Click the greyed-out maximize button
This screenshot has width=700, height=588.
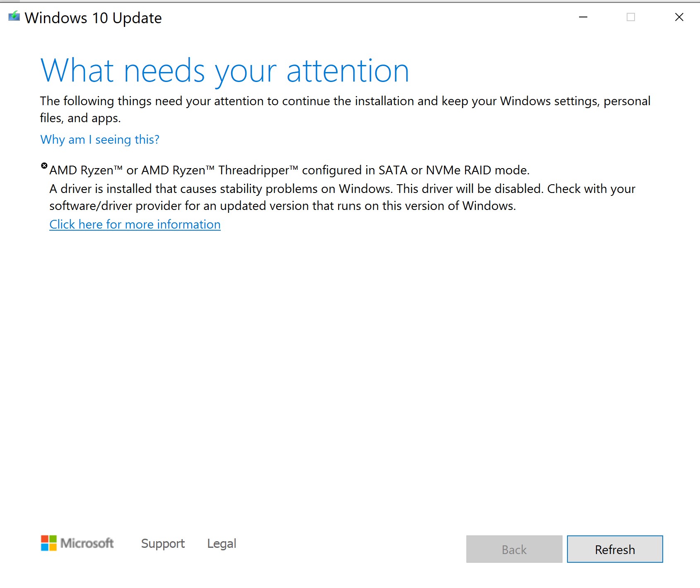click(x=631, y=17)
